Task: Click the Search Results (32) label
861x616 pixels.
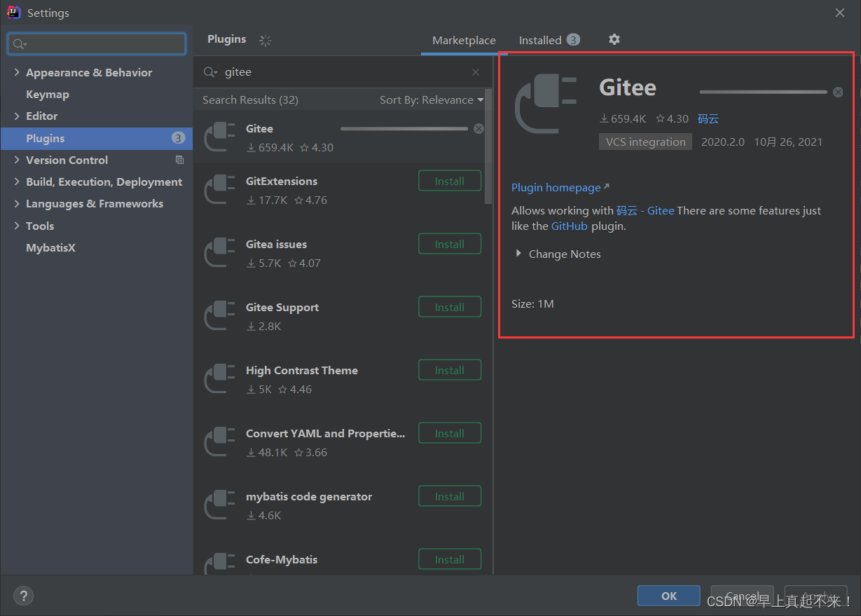Action: point(250,100)
